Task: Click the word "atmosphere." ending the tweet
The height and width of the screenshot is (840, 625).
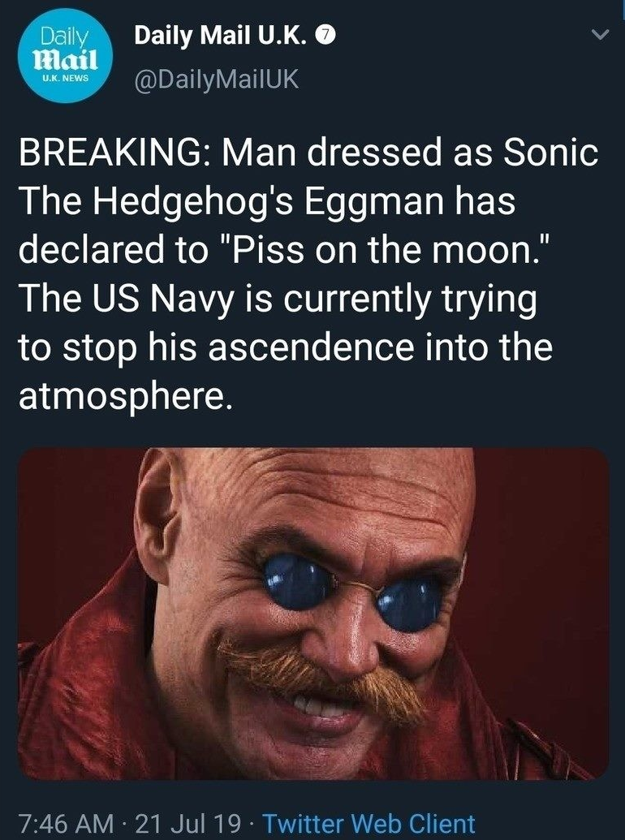Action: click(x=127, y=397)
